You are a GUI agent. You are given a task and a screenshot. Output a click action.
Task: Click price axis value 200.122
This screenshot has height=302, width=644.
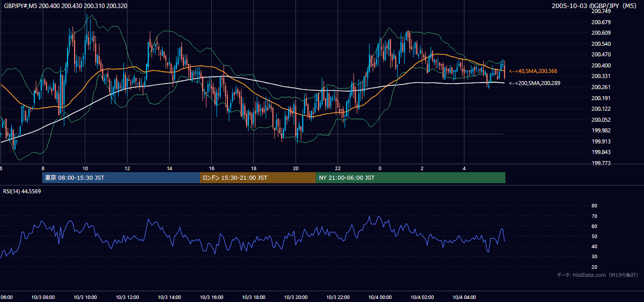[601, 109]
